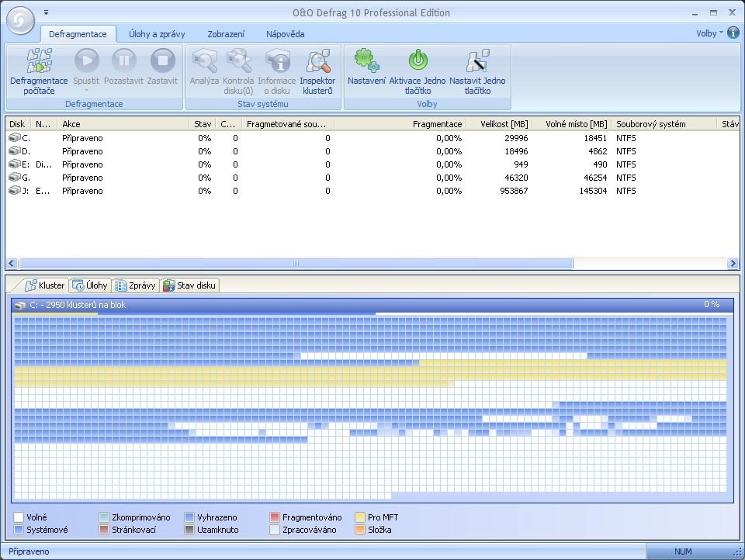This screenshot has width=745, height=560.
Task: Open the quick access toolbar dropdown arrow
Action: tap(46, 12)
